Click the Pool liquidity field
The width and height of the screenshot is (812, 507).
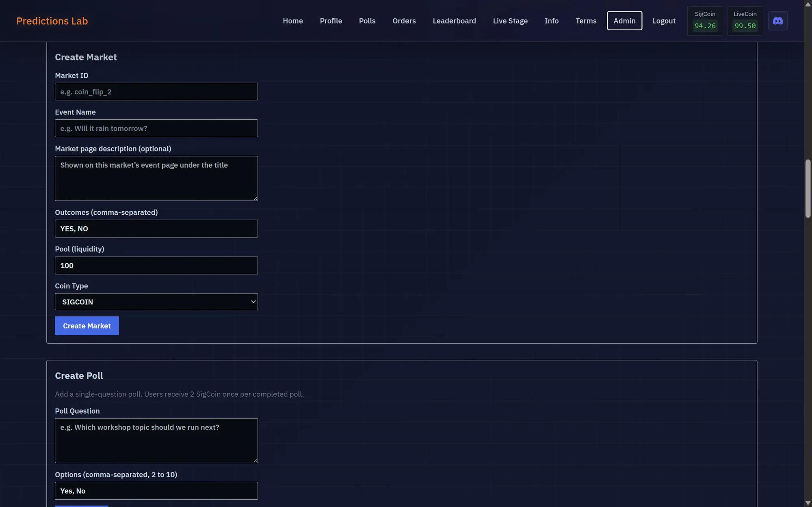tap(156, 265)
